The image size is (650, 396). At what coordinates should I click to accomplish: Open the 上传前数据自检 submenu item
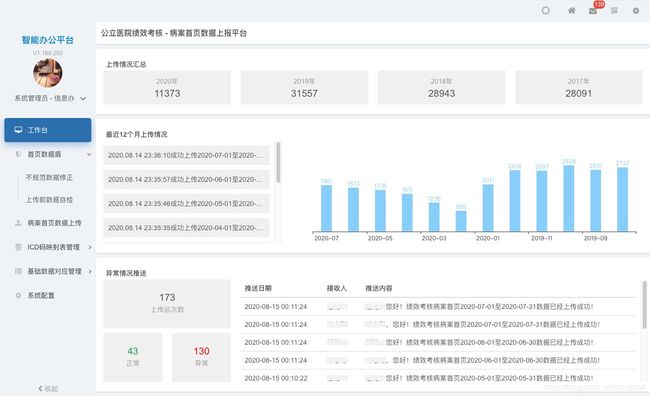click(49, 200)
